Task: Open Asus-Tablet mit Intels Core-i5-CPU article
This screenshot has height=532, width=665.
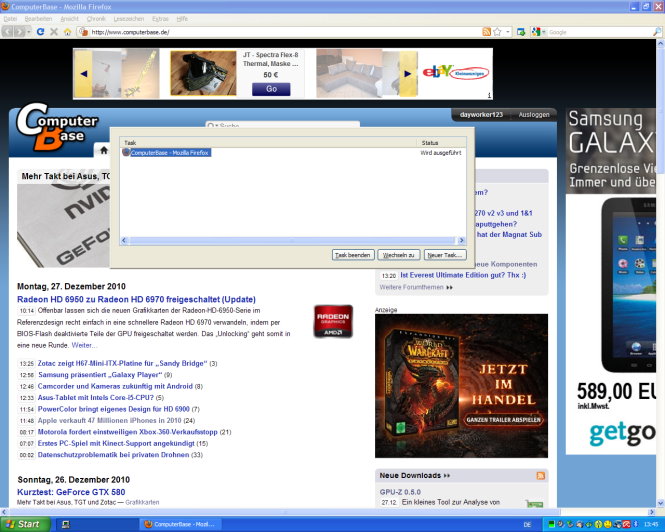Action: tap(95, 398)
